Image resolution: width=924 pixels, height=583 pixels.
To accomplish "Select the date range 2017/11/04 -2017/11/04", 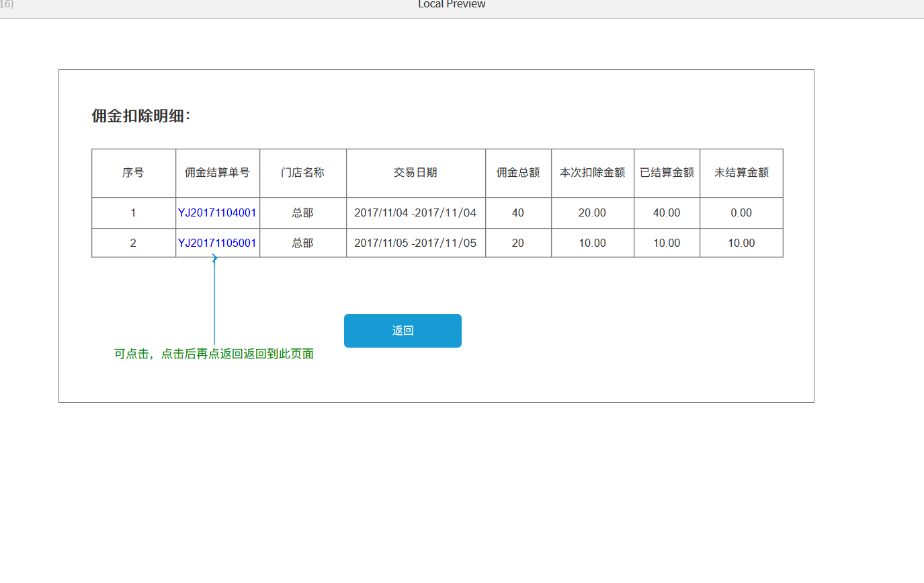I will (x=415, y=212).
